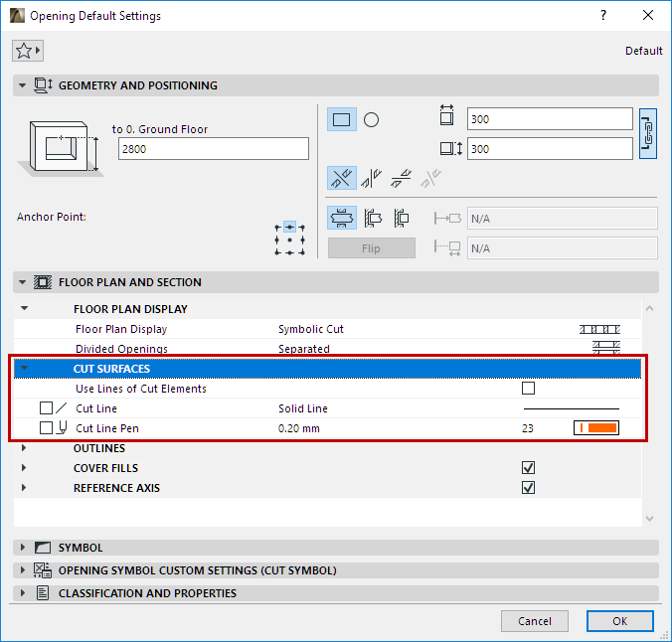Enable Use Lines of Cut Elements
Viewport: 672px width, 642px height.
pyautogui.click(x=528, y=388)
